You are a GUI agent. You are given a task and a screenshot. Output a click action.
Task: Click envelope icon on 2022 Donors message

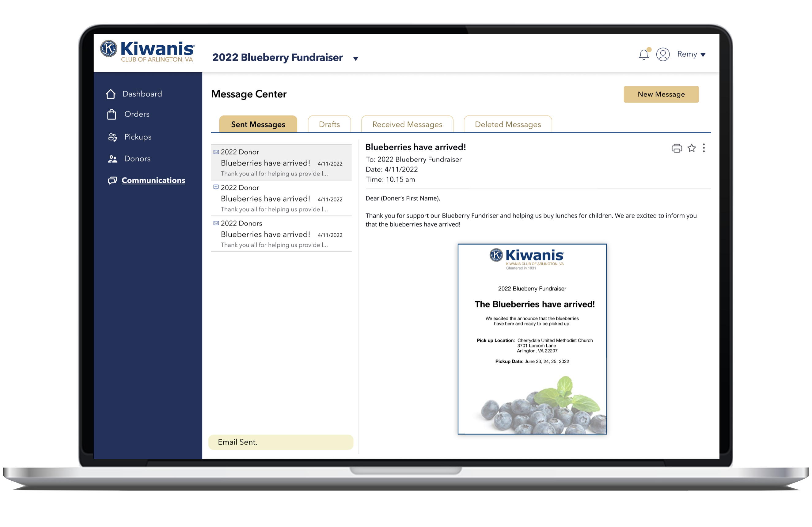coord(216,223)
